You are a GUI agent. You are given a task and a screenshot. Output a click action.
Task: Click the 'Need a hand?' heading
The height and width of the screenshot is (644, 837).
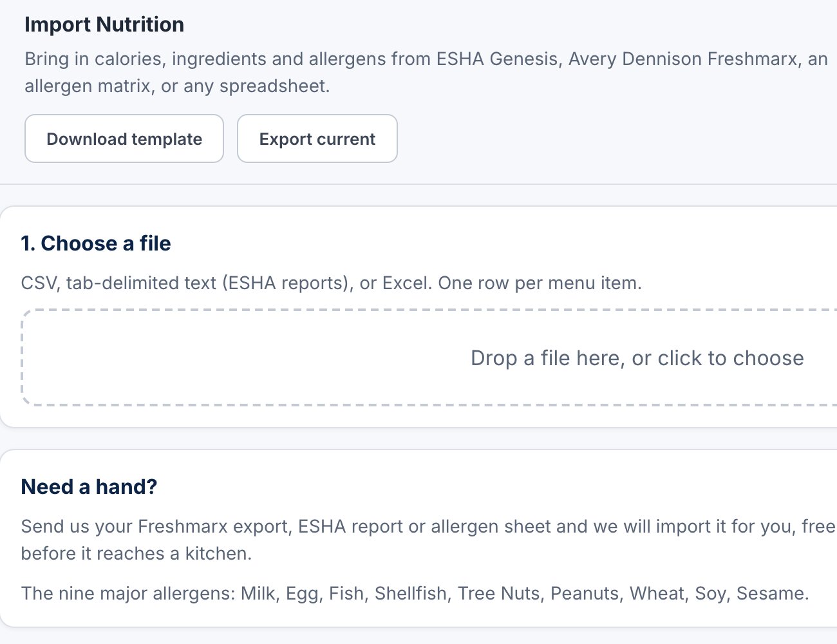[89, 487]
